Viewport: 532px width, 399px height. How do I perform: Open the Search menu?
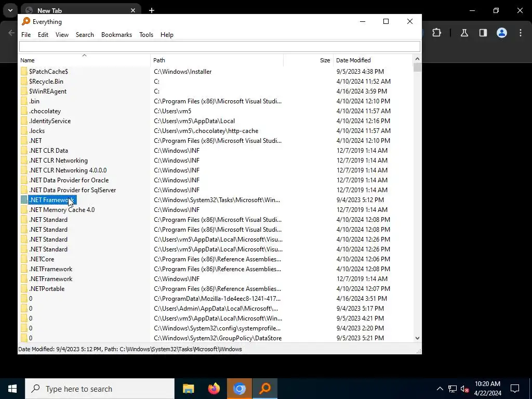pos(85,35)
